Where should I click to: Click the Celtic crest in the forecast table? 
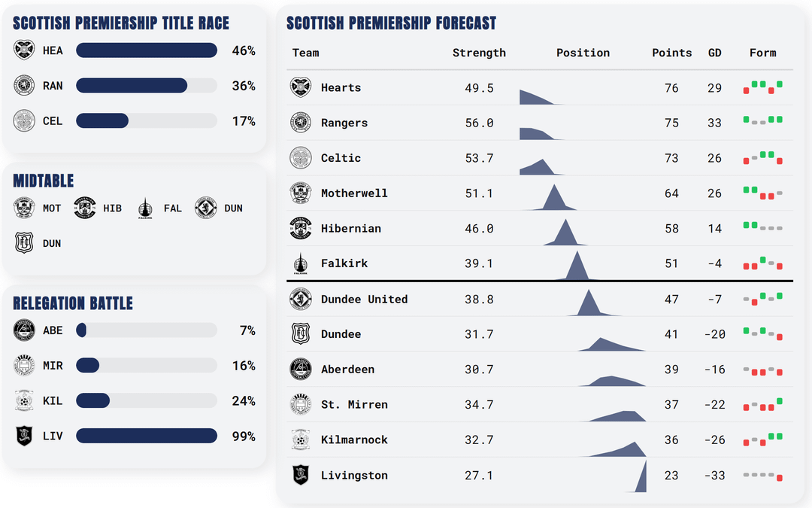(x=301, y=158)
